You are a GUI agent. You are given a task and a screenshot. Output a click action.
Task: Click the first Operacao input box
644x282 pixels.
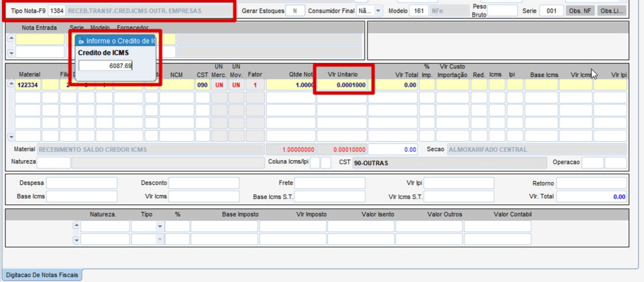(x=593, y=163)
